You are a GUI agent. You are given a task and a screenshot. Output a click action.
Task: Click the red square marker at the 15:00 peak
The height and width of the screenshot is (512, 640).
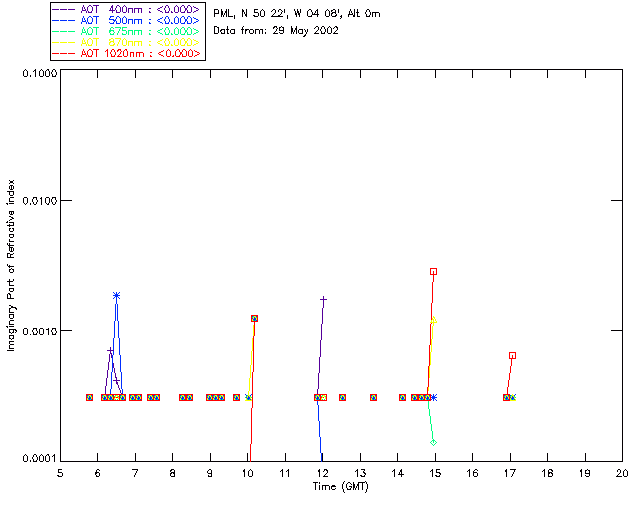[x=433, y=272]
